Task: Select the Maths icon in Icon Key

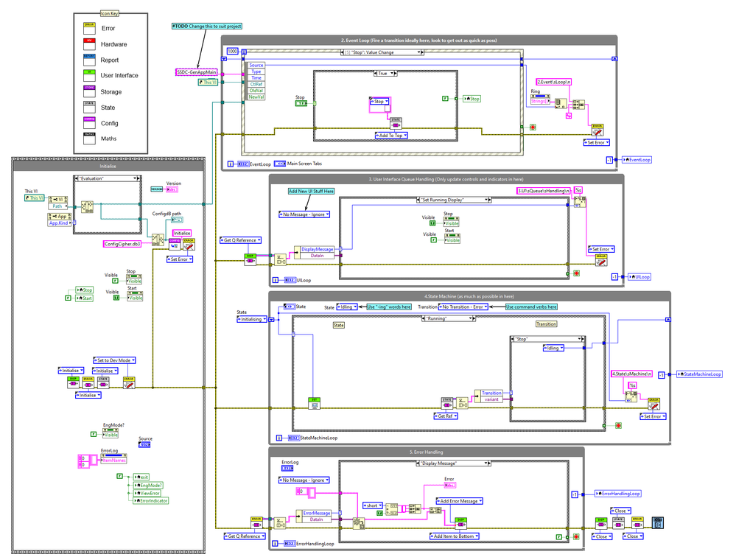Action: 89,139
